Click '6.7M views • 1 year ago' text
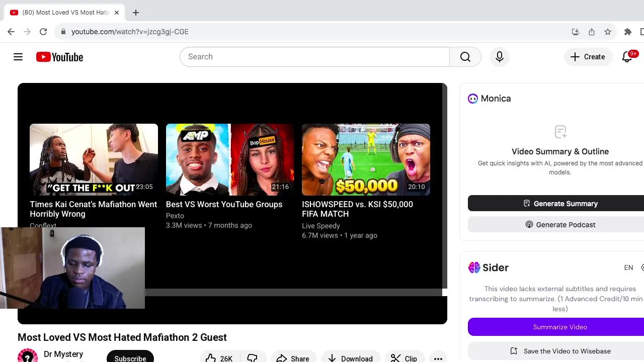Screen dimensions: 644x362 (x=340, y=235)
